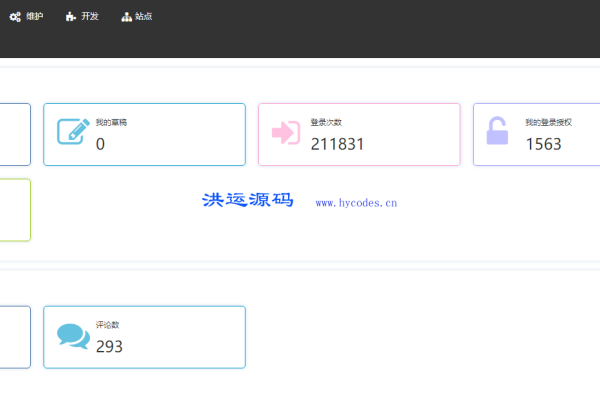Image resolution: width=600 pixels, height=400 pixels.
Task: Click the www.hycodes.cn link text
Action: coord(356,202)
